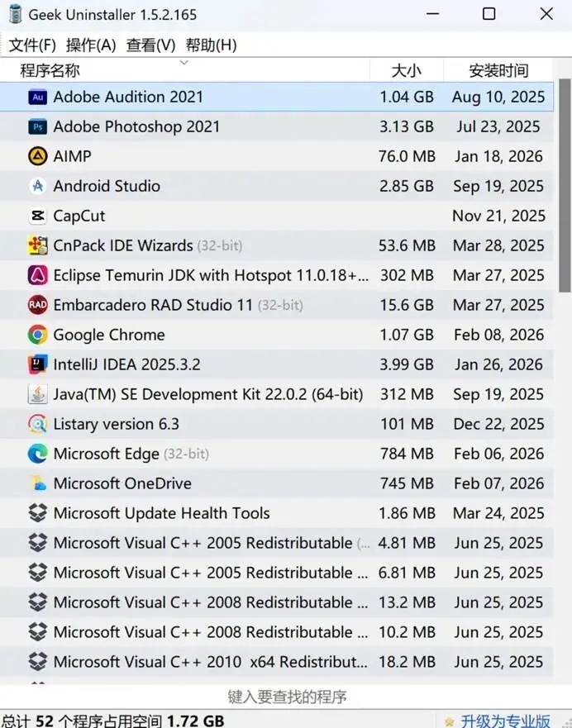572x728 pixels.
Task: Click the Android Studio icon
Action: click(x=37, y=186)
